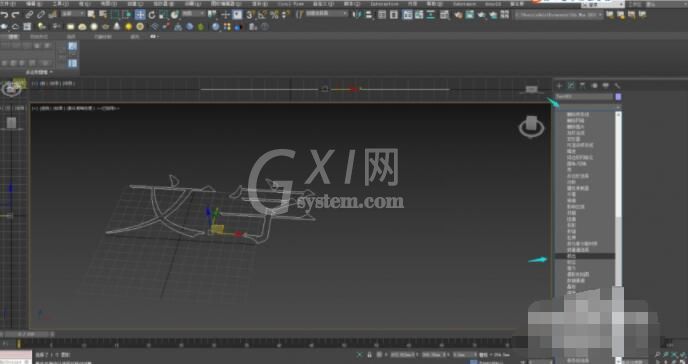Toggle Window/Crossing selection mode
Viewport: 689px width, 364px height.
click(127, 15)
